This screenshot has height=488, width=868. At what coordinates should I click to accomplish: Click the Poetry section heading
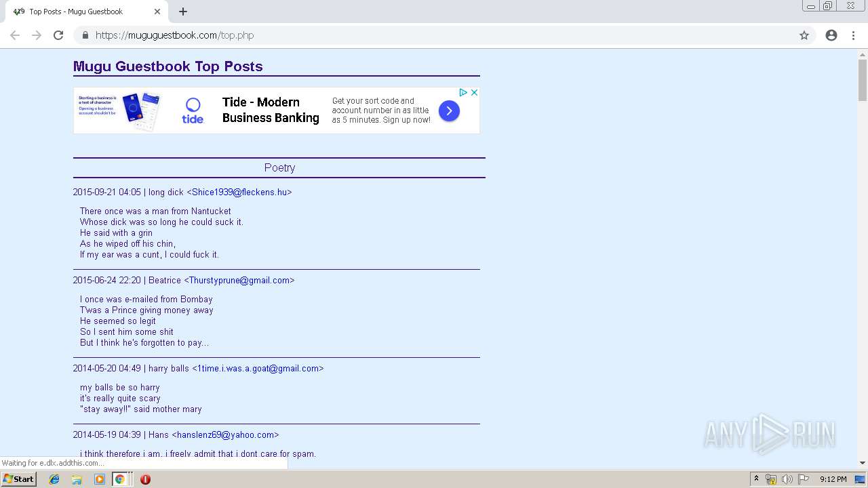(x=279, y=167)
